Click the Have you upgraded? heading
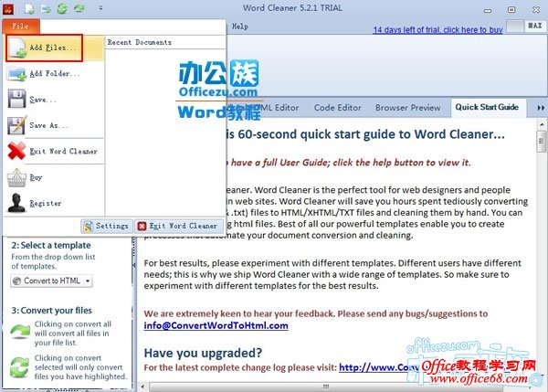This screenshot has width=548, height=392. tap(203, 354)
